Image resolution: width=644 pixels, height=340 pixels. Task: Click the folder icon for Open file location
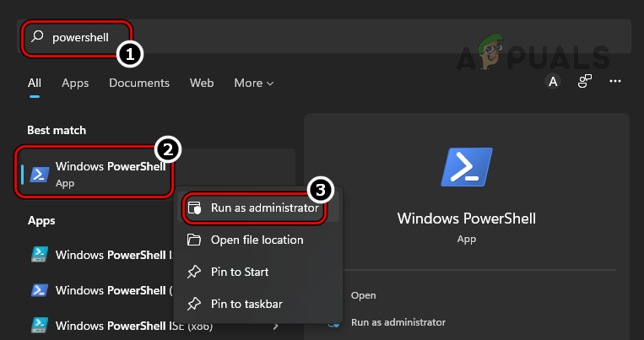coord(194,240)
